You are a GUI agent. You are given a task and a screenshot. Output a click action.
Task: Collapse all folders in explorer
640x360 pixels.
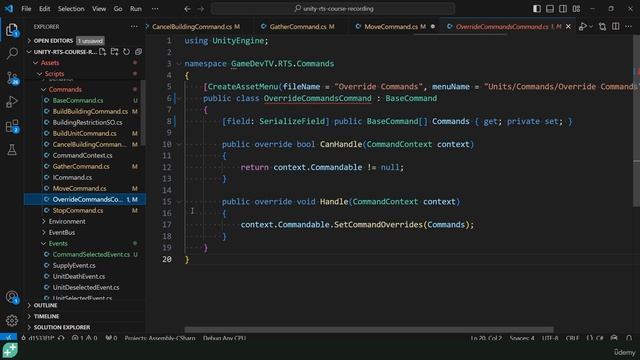[x=138, y=52]
